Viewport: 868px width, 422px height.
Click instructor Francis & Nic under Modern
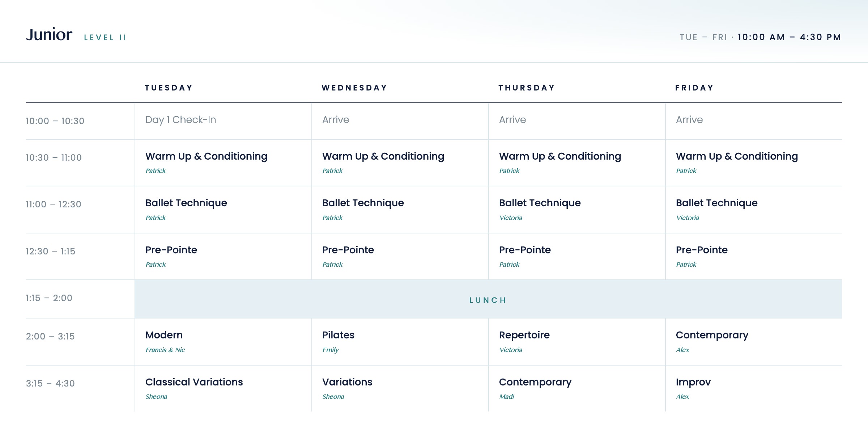pos(165,350)
